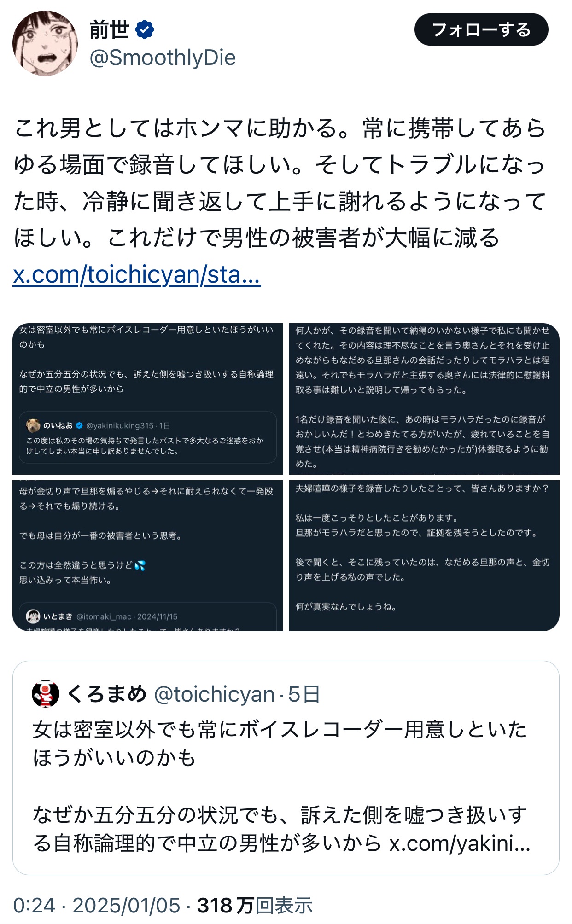Click the いとまき avatar inside third screenshot
Screen dimensions: 572x924
pos(33,616)
